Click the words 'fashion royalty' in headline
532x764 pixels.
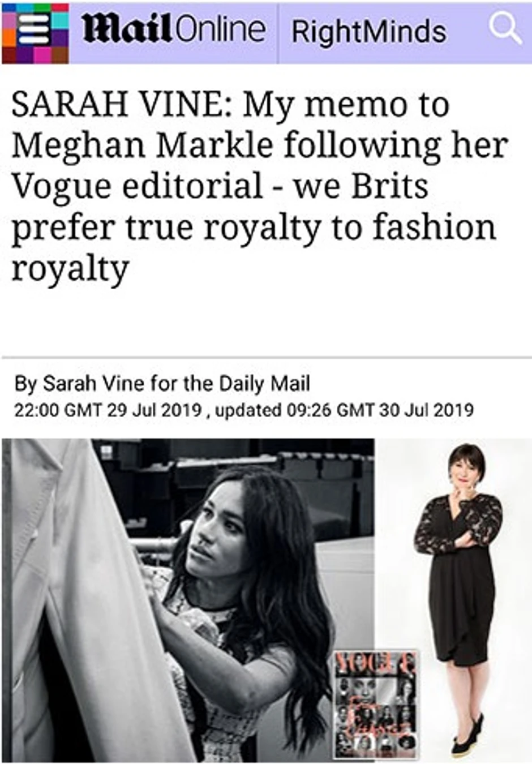point(433,227)
